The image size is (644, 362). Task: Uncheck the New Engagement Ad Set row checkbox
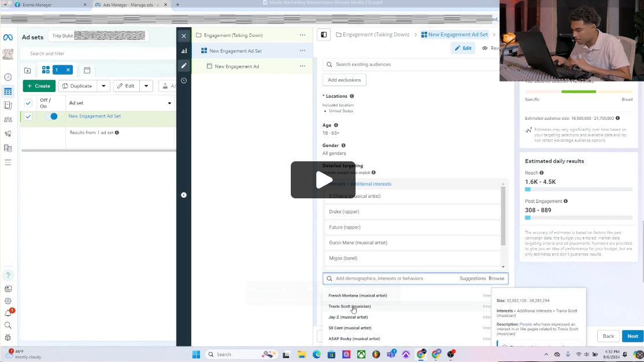(28, 116)
